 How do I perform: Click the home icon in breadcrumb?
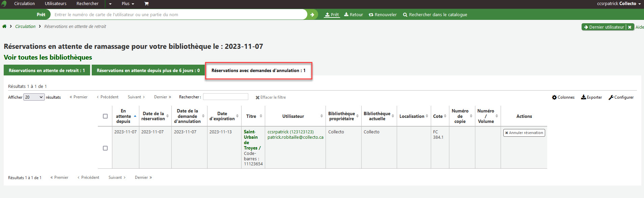pos(4,26)
